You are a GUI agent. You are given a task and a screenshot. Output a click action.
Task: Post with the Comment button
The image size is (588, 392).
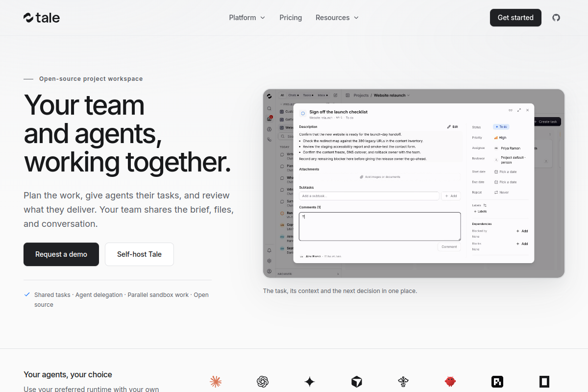pyautogui.click(x=449, y=247)
